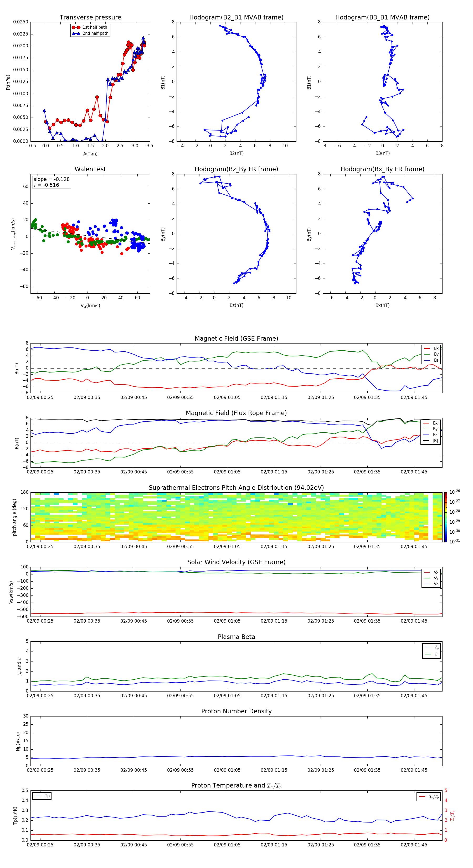Select "Bx'" in the Flux Rope legend
This screenshot has height=868, width=473.
tap(431, 423)
